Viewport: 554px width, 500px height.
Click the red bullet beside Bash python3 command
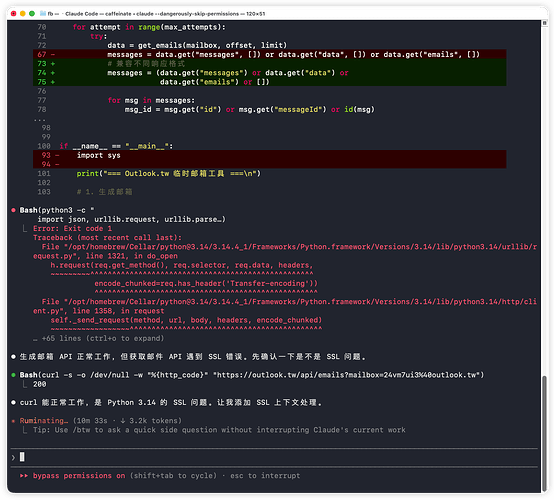pyautogui.click(x=13, y=210)
